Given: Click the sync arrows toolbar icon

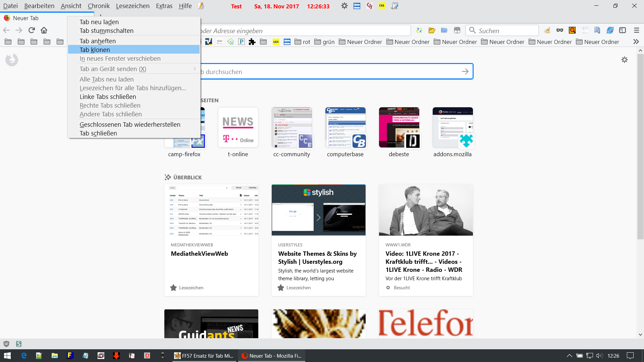Looking at the screenshot, I should [x=610, y=31].
